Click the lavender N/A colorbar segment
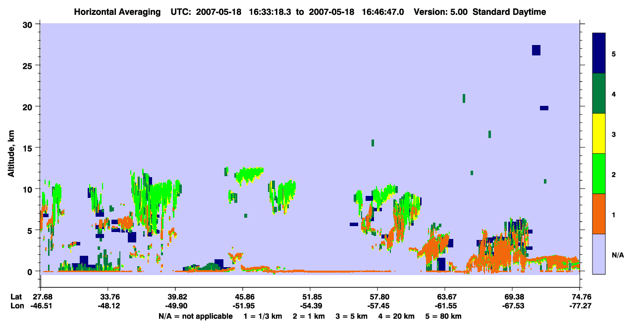This screenshot has width=644, height=330. point(599,254)
